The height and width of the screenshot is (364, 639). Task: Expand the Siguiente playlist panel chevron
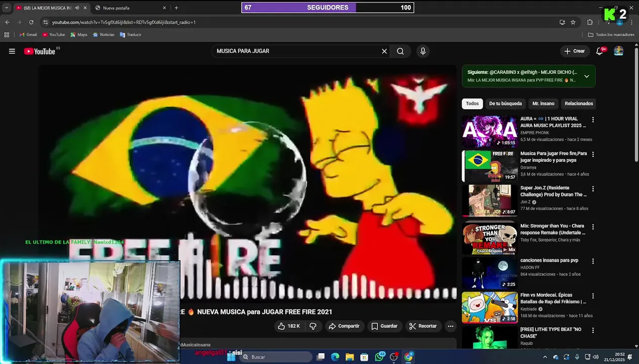(586, 76)
